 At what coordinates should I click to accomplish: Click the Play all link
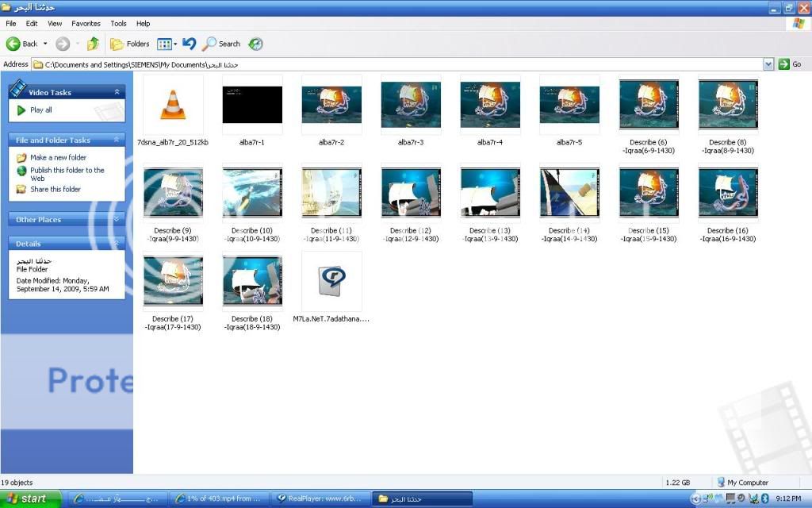click(x=40, y=110)
